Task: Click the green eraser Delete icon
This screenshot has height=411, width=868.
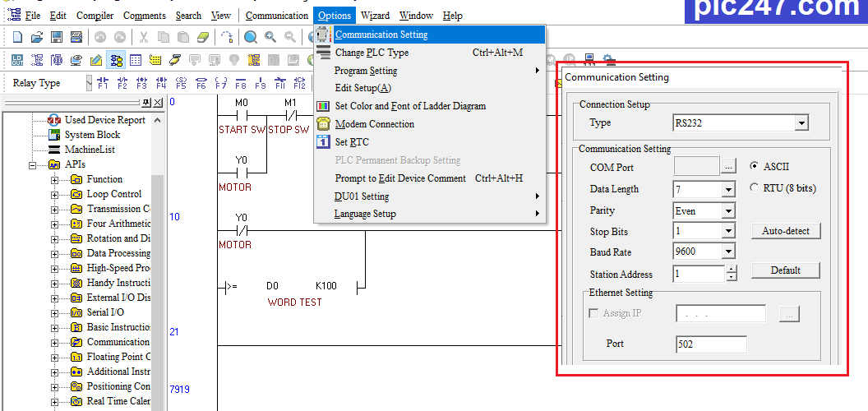Action: pos(204,37)
